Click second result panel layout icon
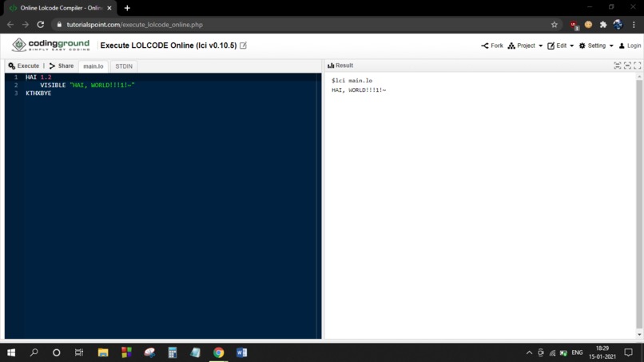Viewport: 644px width, 362px height. click(x=627, y=66)
